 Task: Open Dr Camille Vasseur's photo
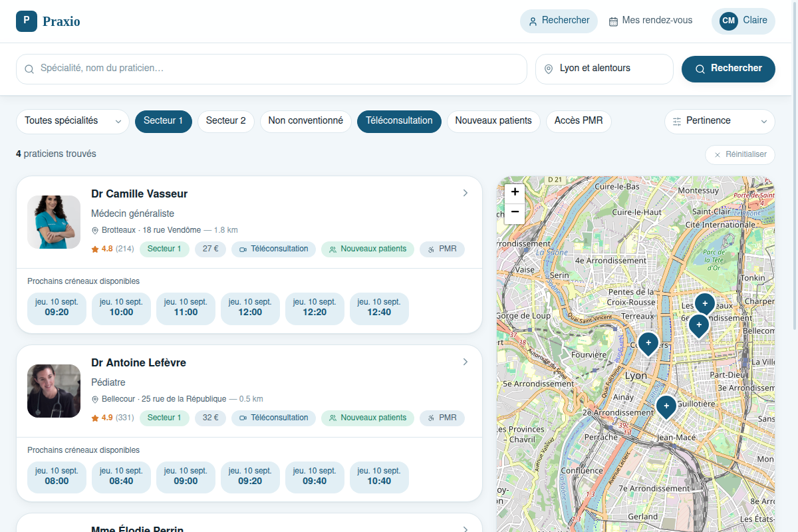(54, 222)
